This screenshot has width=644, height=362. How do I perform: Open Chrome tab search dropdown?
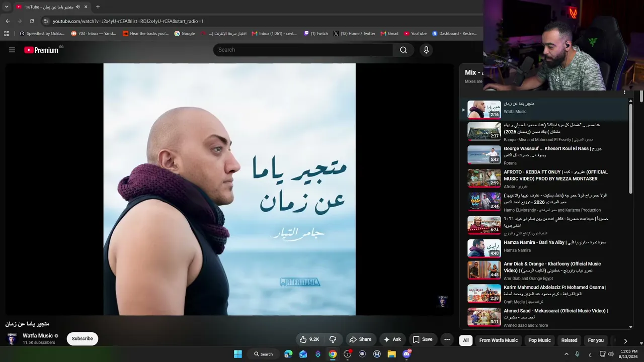7,7
